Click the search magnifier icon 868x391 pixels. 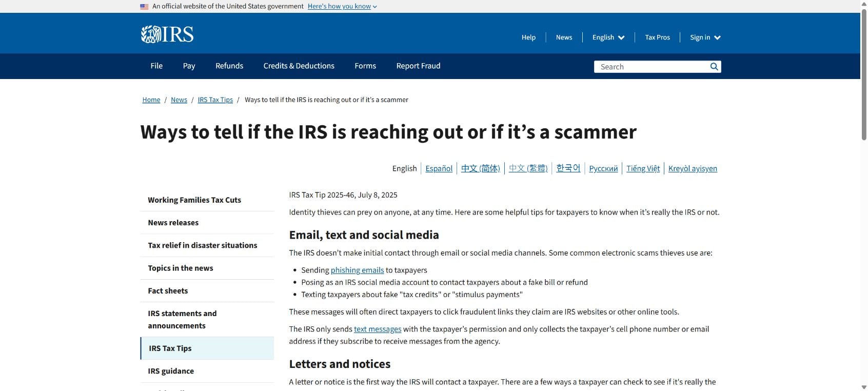coord(714,67)
